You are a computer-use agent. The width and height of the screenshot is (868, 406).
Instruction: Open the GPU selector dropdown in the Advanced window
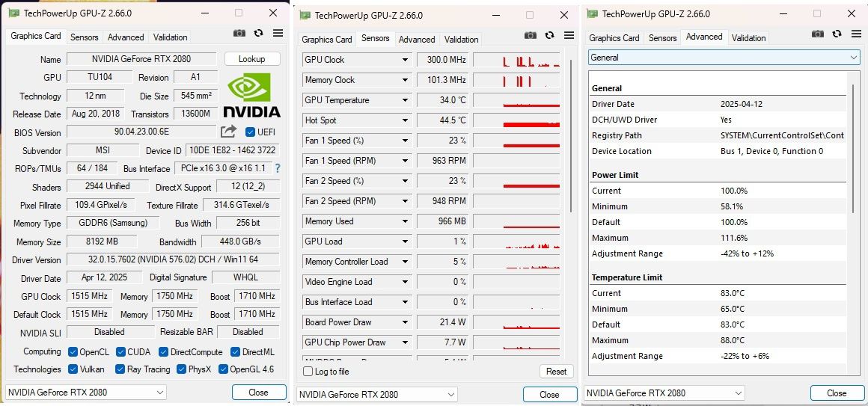664,393
